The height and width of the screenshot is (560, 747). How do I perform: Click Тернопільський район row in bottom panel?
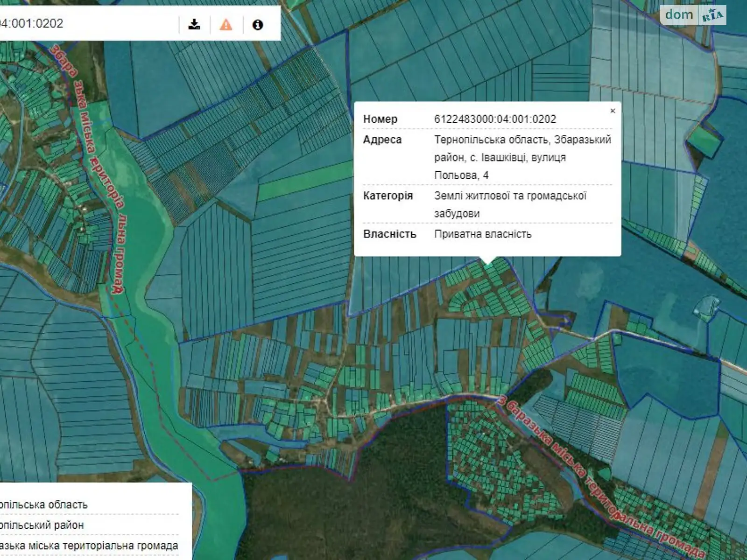[x=42, y=525]
